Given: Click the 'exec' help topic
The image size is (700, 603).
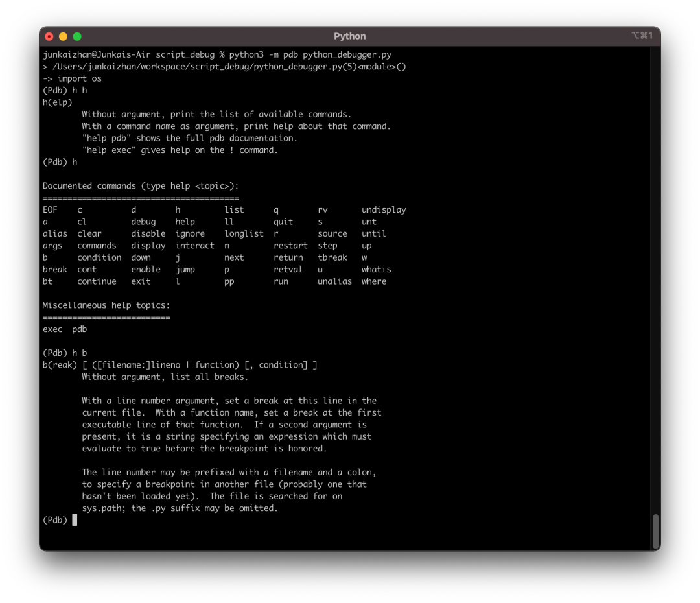Looking at the screenshot, I should [52, 329].
